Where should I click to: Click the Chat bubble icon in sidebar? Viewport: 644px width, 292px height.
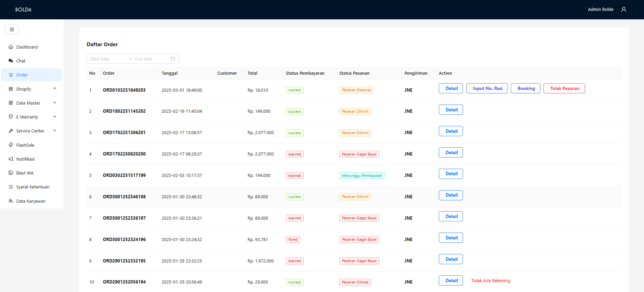click(x=11, y=61)
